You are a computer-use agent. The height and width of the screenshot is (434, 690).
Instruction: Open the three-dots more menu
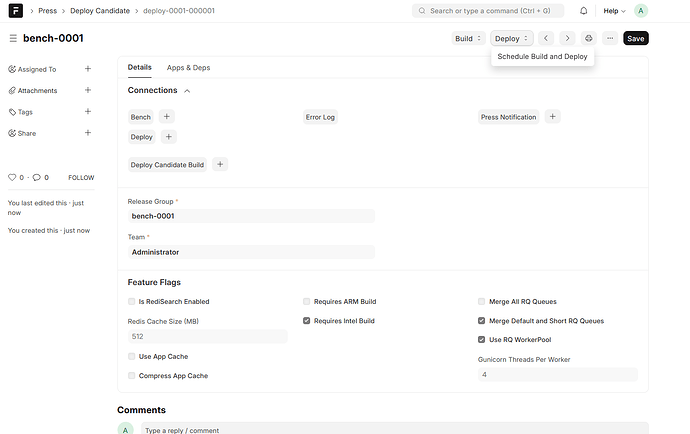point(610,38)
